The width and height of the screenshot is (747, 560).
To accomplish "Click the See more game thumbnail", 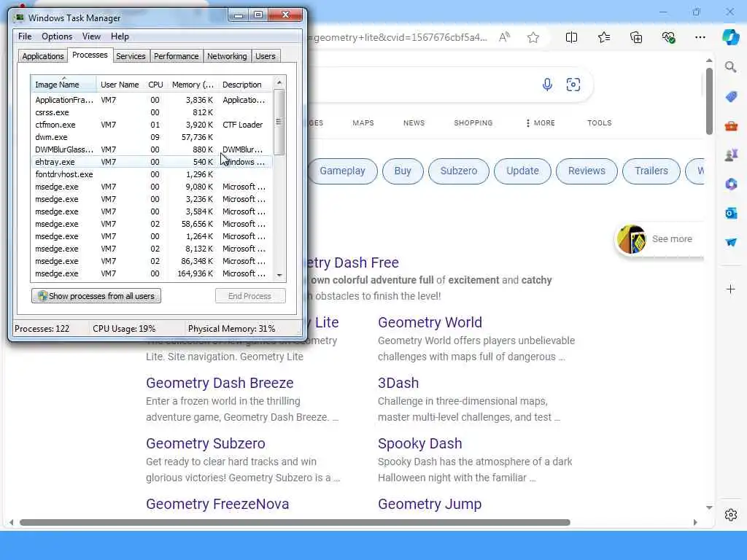I will pos(631,239).
